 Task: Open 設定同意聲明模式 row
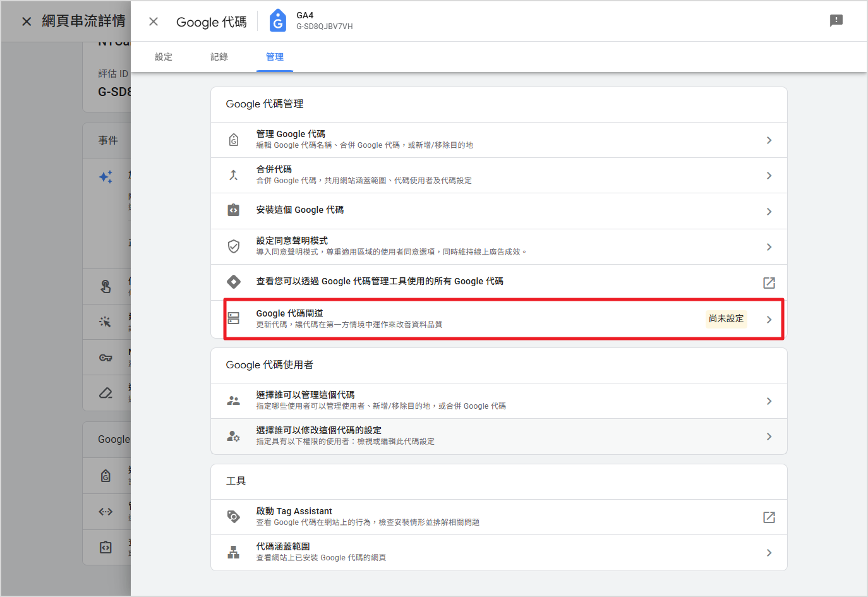click(499, 247)
